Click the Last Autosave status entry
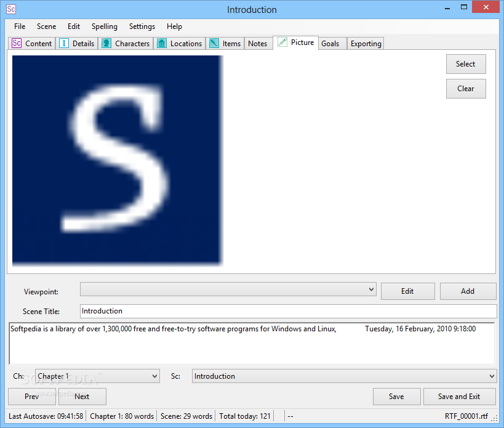This screenshot has height=428, width=504. tap(46, 416)
